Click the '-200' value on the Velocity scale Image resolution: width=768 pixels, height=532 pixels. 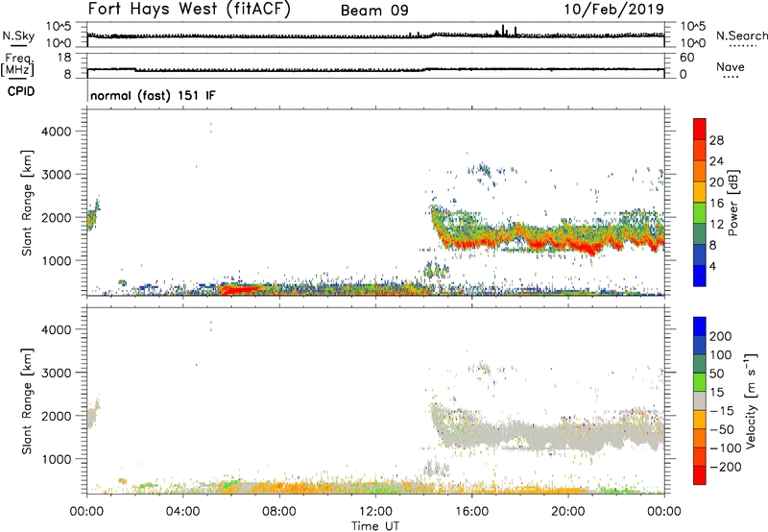[726, 467]
